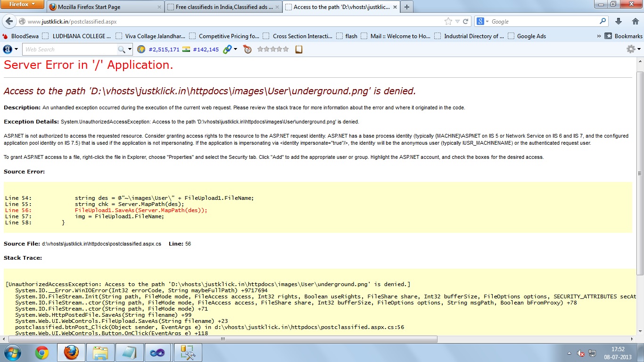Screen dimensions: 644x362
Task: Open Visual Studio infinity icon on taskbar
Action: tap(157, 353)
